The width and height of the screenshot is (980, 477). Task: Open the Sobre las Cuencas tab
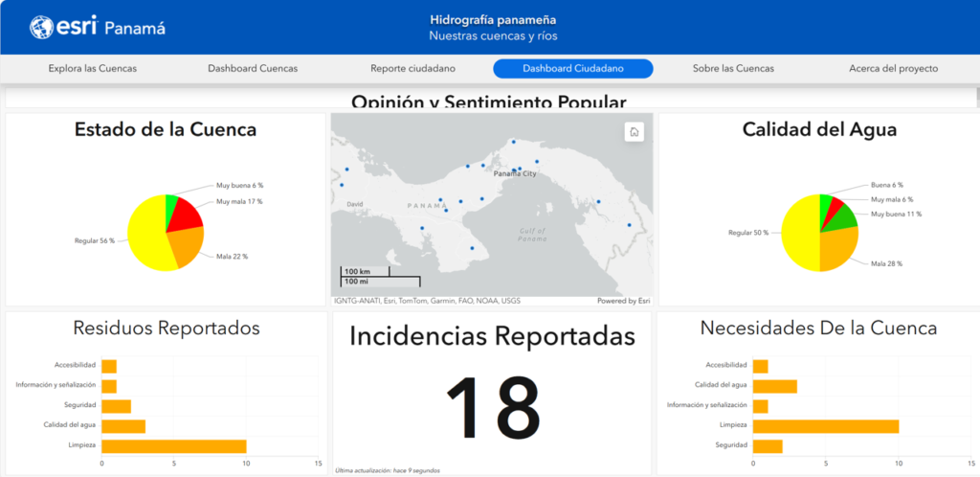[733, 69]
